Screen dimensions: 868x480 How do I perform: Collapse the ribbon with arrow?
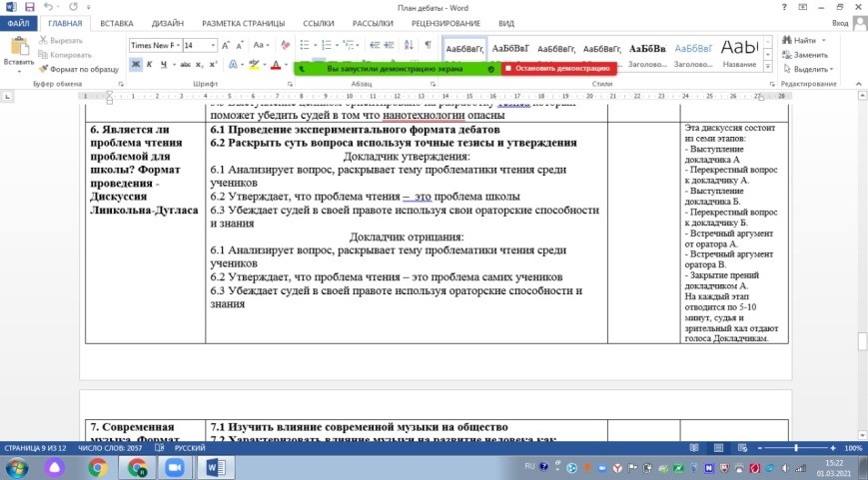coord(859,84)
